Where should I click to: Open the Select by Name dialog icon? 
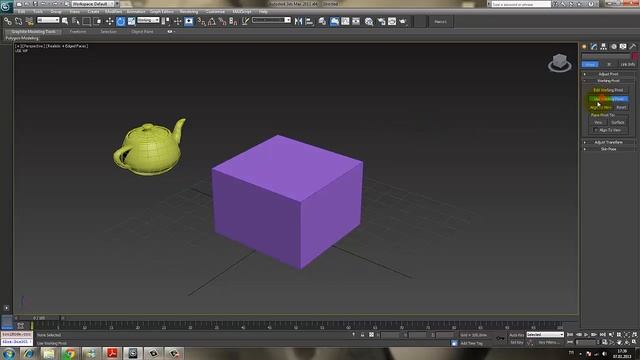pyautogui.click(x=76, y=21)
